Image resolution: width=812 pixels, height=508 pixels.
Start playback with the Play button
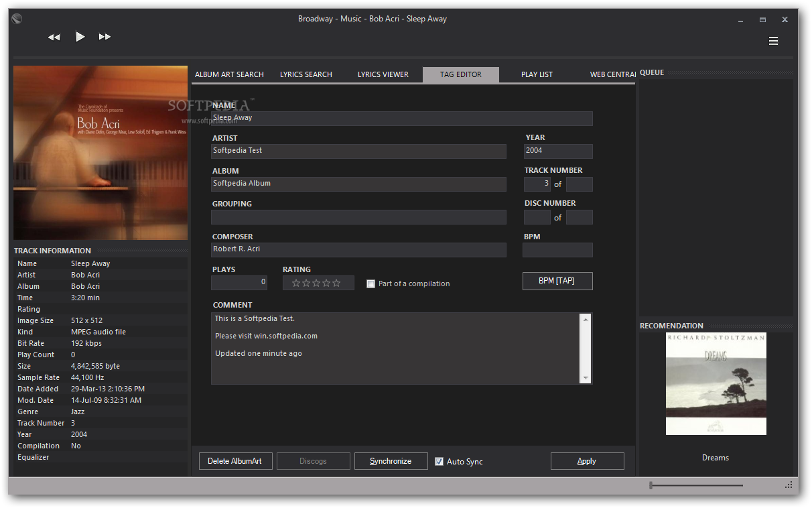[x=80, y=37]
